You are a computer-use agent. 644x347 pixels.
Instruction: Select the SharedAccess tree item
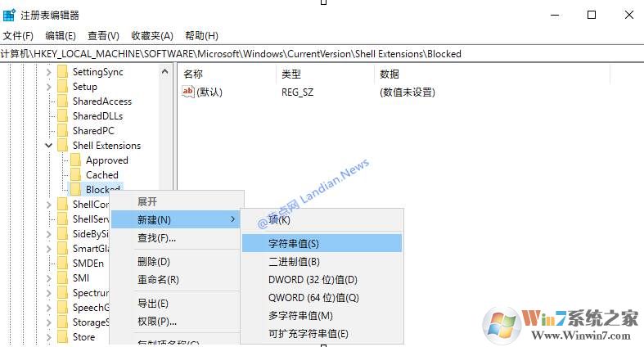click(102, 101)
